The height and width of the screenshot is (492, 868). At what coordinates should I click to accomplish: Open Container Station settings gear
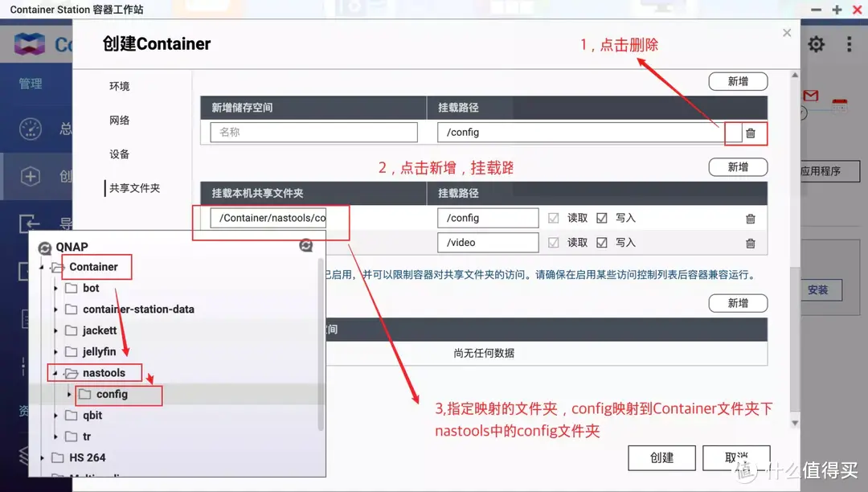816,45
